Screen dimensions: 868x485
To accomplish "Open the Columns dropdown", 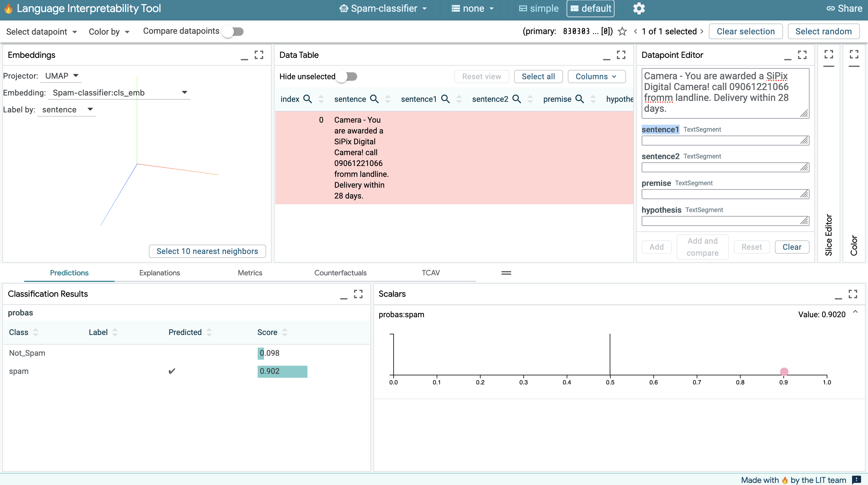I will [x=596, y=77].
